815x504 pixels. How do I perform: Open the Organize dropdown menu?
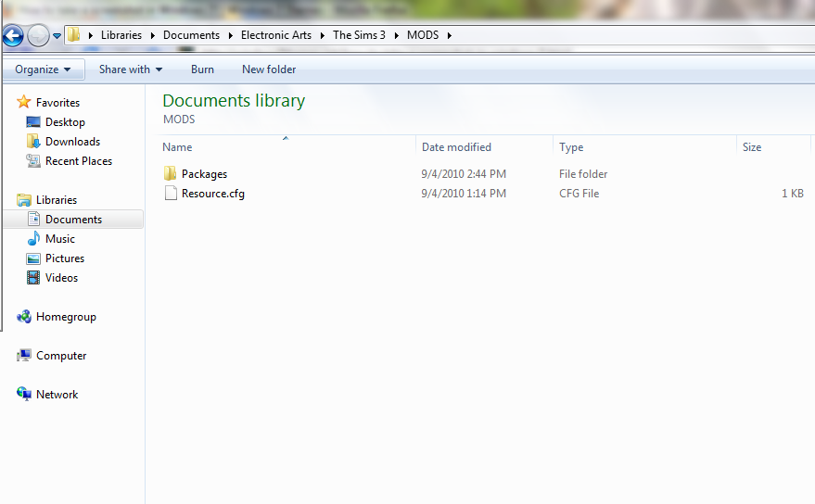pos(43,69)
